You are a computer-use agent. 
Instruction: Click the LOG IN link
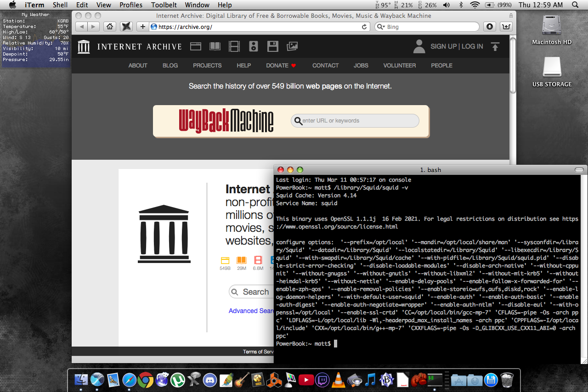click(x=472, y=46)
